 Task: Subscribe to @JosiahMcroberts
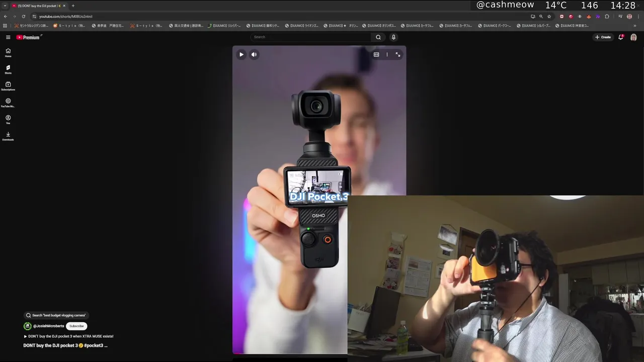[x=76, y=326]
